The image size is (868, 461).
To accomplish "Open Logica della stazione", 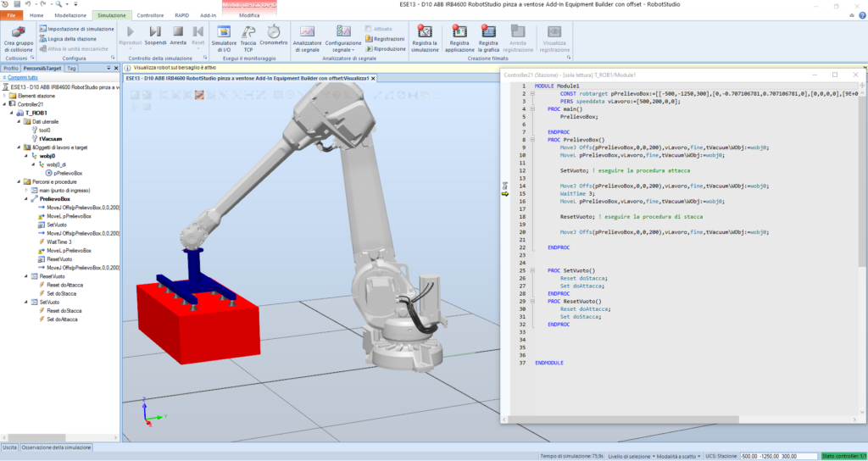I will click(x=68, y=39).
